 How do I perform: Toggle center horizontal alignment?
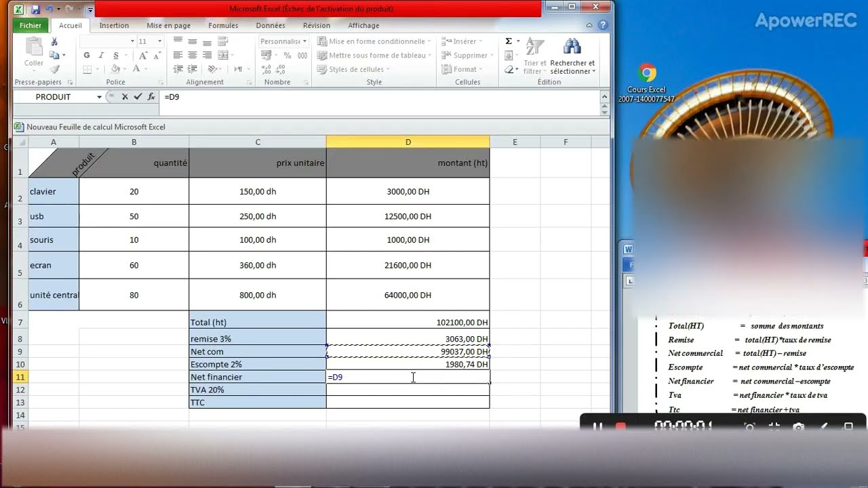point(193,56)
